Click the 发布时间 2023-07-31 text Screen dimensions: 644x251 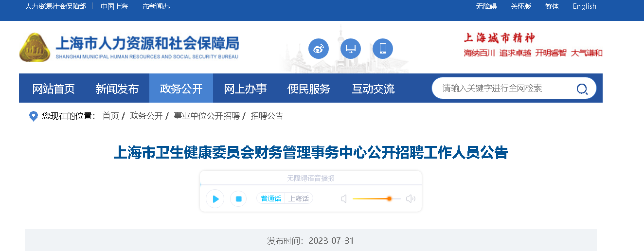tap(310, 241)
